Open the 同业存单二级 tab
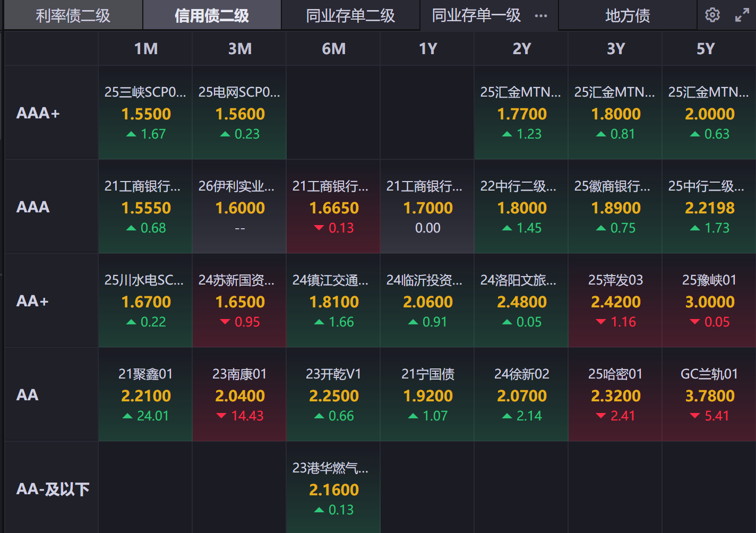 point(350,15)
